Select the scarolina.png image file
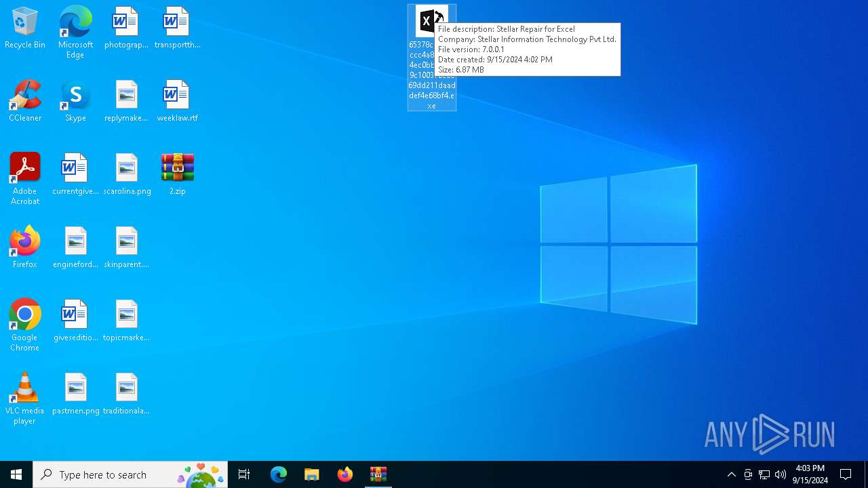 tap(126, 175)
